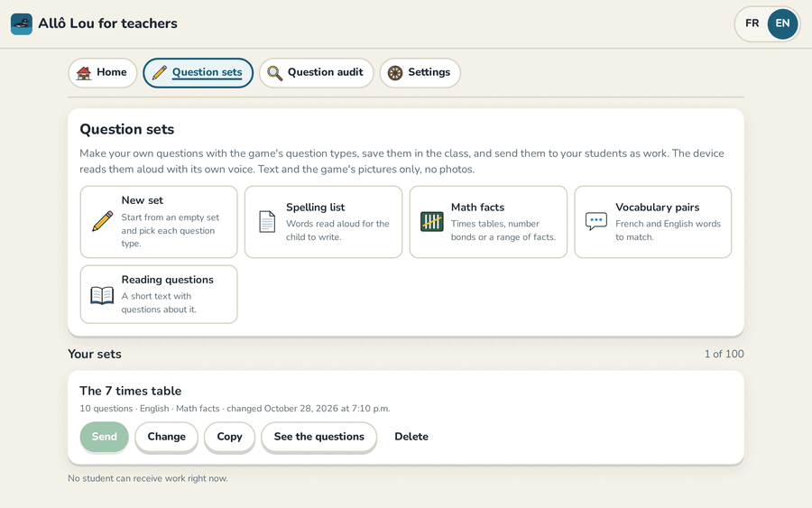This screenshot has width=812, height=508.
Task: Click the "10 questions · English · Math facts" details line
Action: pos(235,409)
